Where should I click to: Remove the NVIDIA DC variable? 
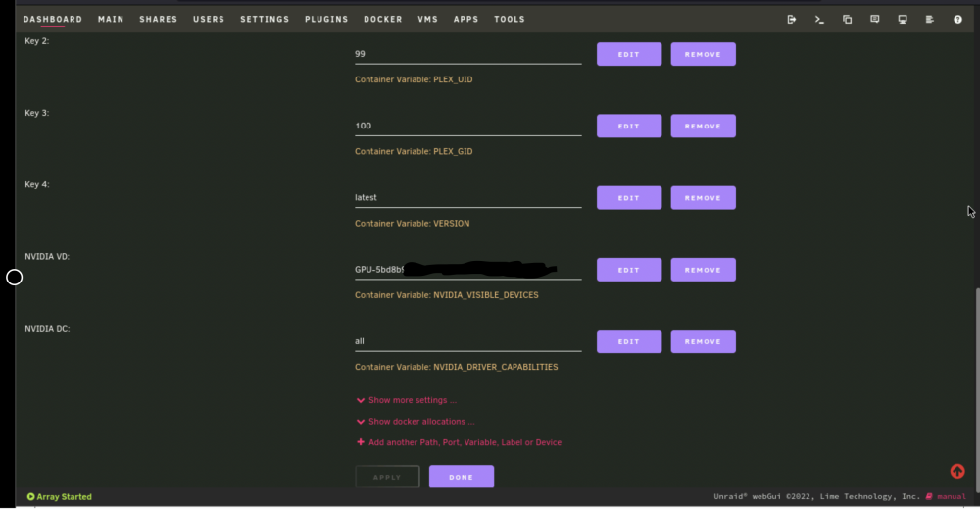pyautogui.click(x=703, y=341)
